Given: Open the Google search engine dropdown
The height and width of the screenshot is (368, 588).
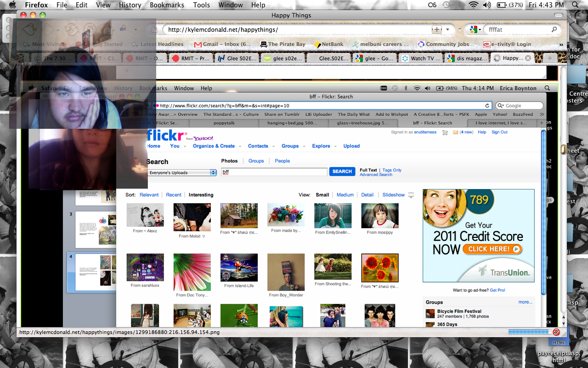Looking at the screenshot, I should (x=475, y=29).
